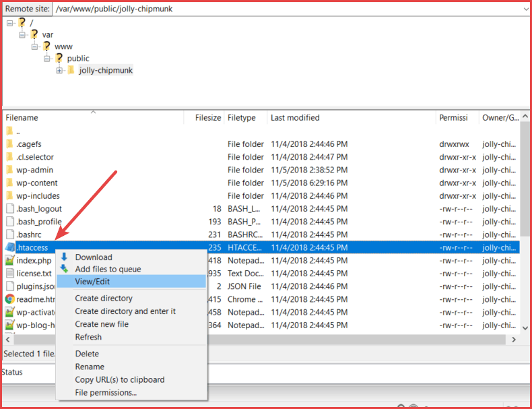Select the public folder in tree
Image resolution: width=532 pixels, height=409 pixels.
(x=78, y=59)
